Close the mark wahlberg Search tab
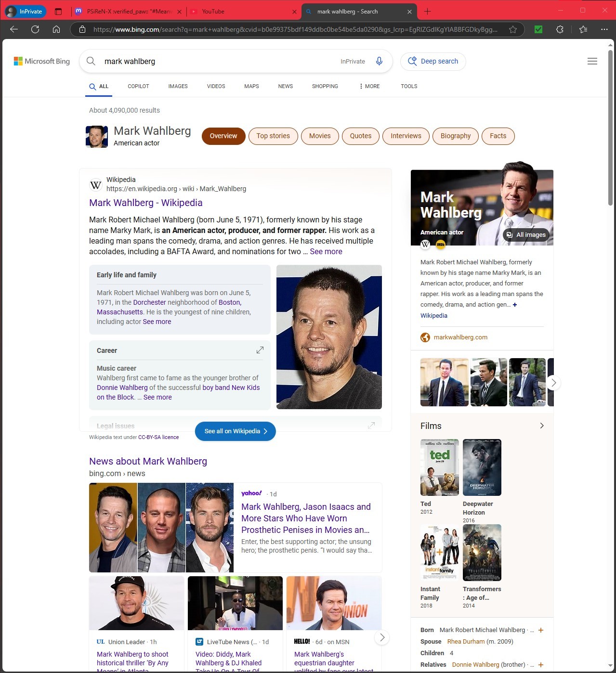Image resolution: width=616 pixels, height=673 pixels. [x=409, y=12]
